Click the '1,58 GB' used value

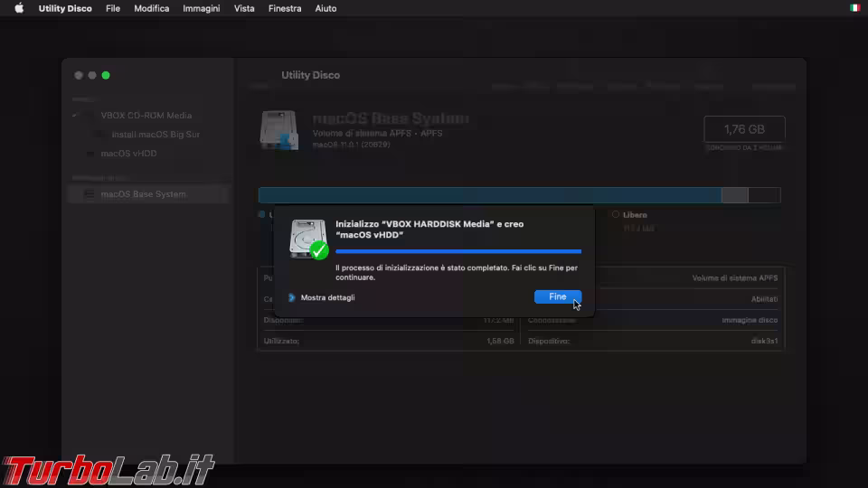tap(500, 341)
